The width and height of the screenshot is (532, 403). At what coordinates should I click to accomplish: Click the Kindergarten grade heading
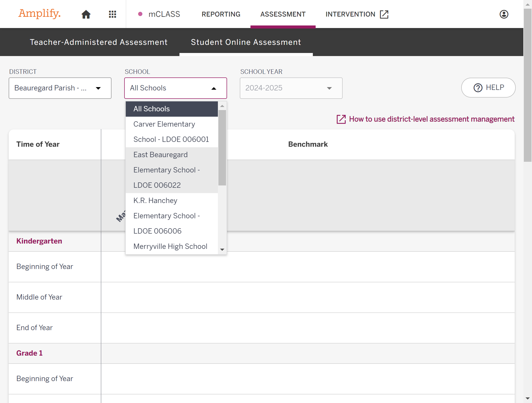click(39, 241)
